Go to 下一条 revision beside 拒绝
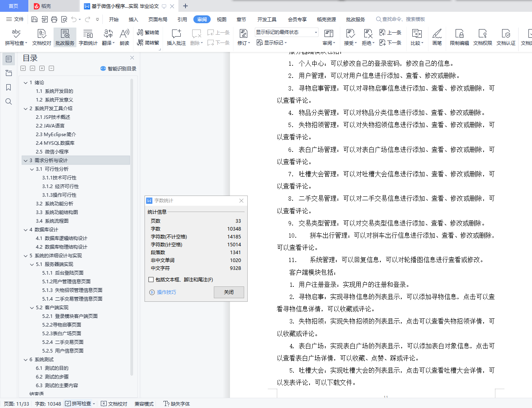Image resolution: width=532 pixels, height=408 pixels. pos(390,42)
